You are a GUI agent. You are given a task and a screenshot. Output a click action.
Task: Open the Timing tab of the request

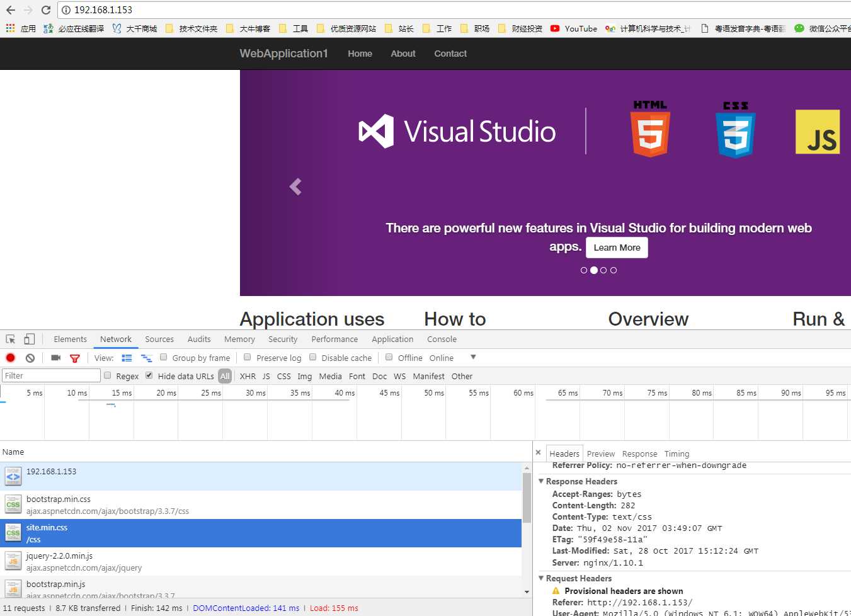tap(677, 453)
